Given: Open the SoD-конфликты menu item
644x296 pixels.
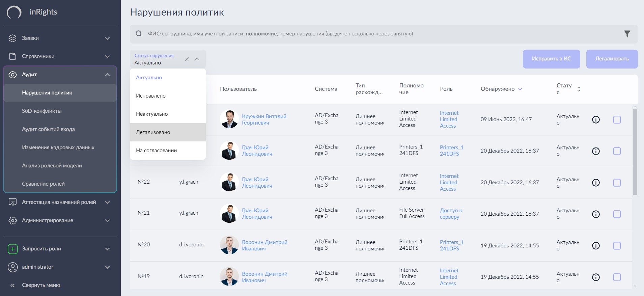Looking at the screenshot, I should tap(42, 111).
